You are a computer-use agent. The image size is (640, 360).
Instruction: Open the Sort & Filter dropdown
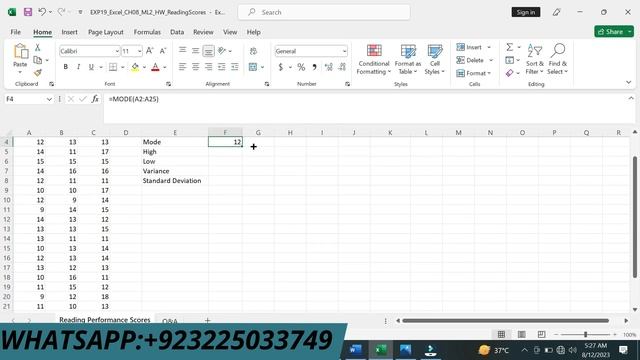point(534,60)
